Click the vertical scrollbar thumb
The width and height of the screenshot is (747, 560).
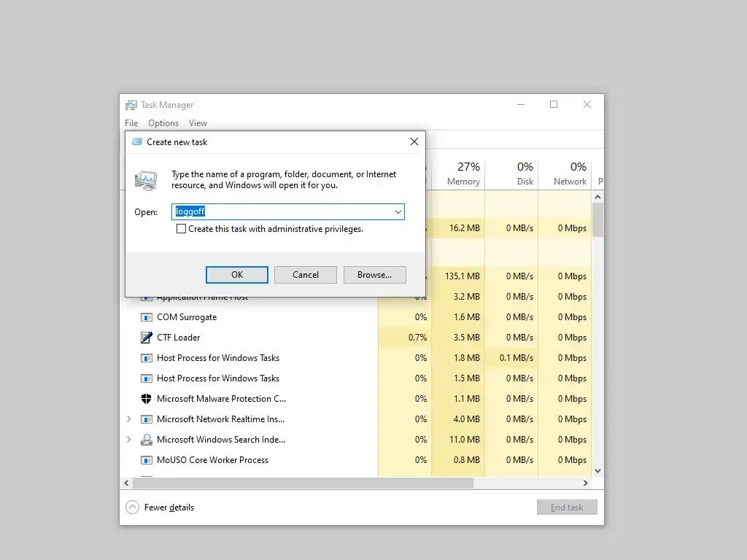598,219
